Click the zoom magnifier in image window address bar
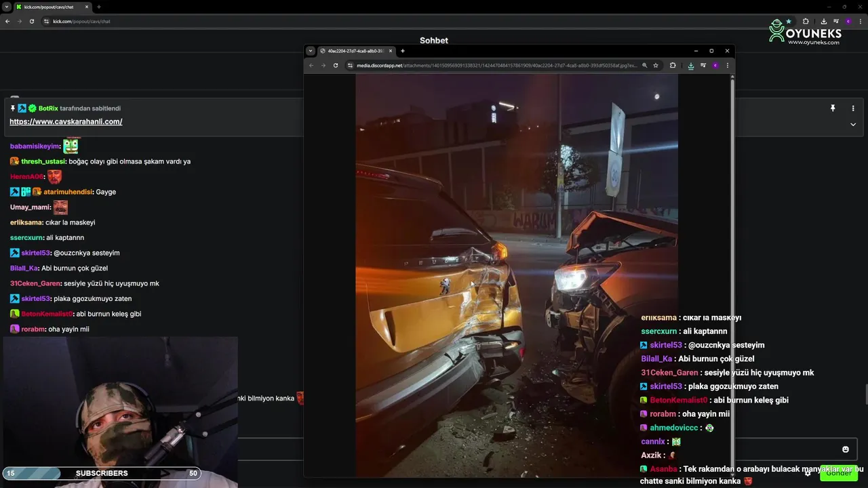868x488 pixels. pyautogui.click(x=645, y=66)
